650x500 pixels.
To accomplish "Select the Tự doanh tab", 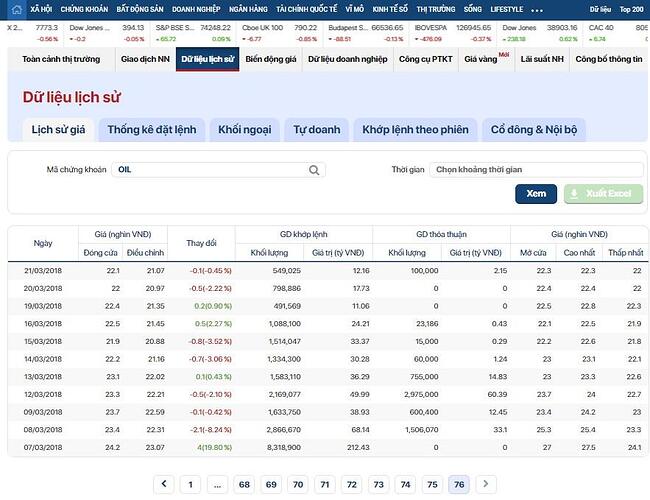I will coord(316,129).
